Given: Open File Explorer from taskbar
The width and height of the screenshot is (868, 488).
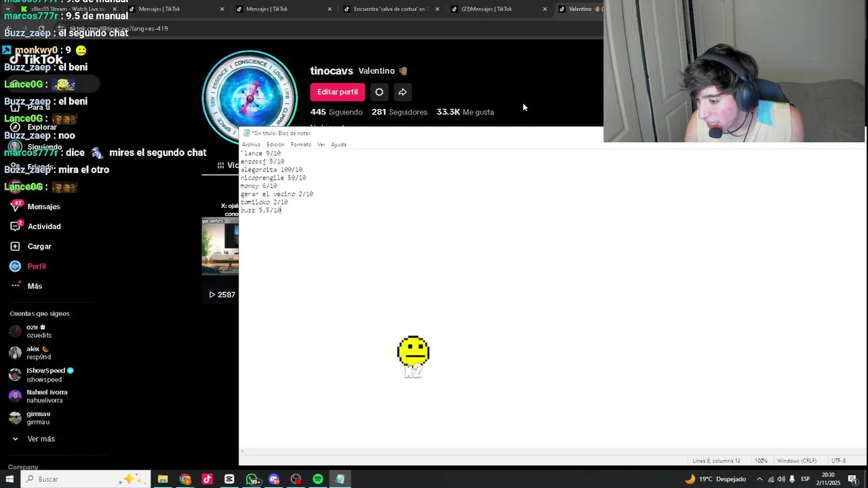Looking at the screenshot, I should coord(163,479).
